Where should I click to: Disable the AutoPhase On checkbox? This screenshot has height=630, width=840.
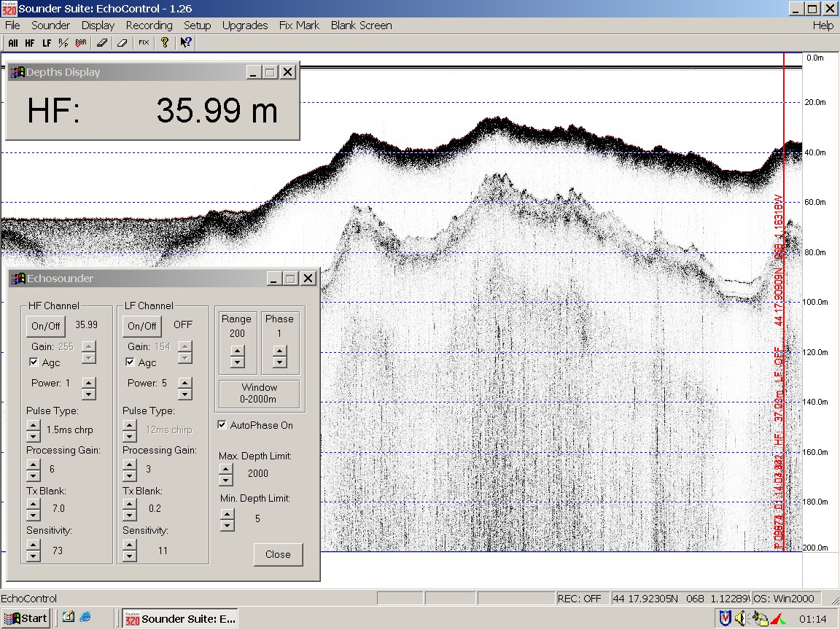click(x=222, y=425)
